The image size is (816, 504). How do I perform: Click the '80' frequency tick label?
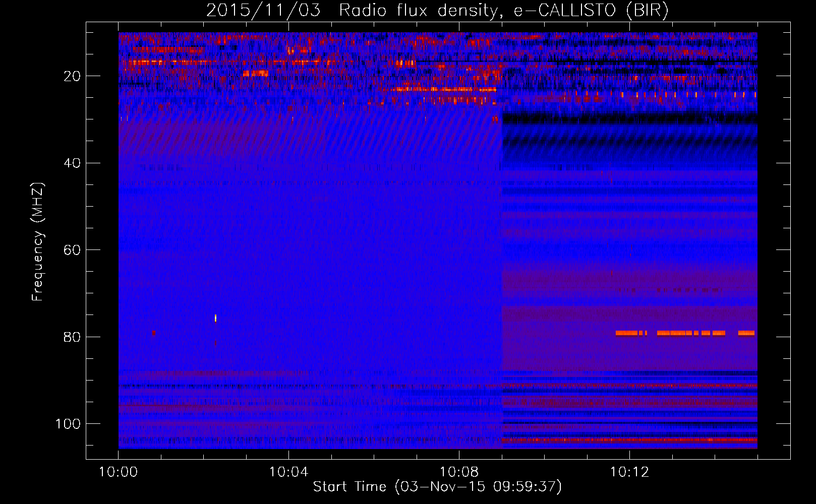pyautogui.click(x=73, y=337)
